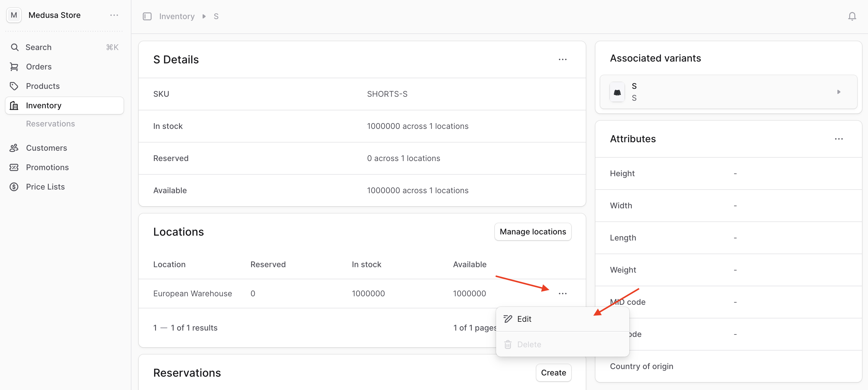Open the S Details options menu
This screenshot has width=868, height=390.
(562, 59)
